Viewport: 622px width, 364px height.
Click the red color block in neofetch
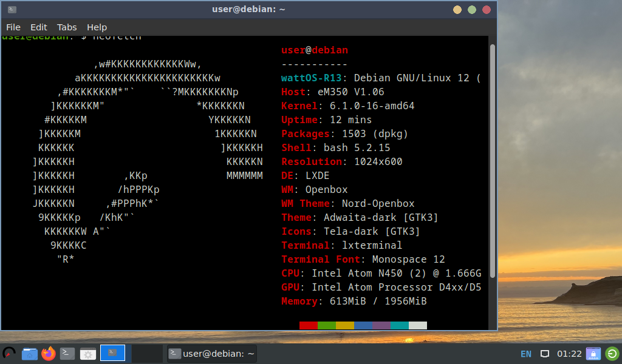[309, 326]
